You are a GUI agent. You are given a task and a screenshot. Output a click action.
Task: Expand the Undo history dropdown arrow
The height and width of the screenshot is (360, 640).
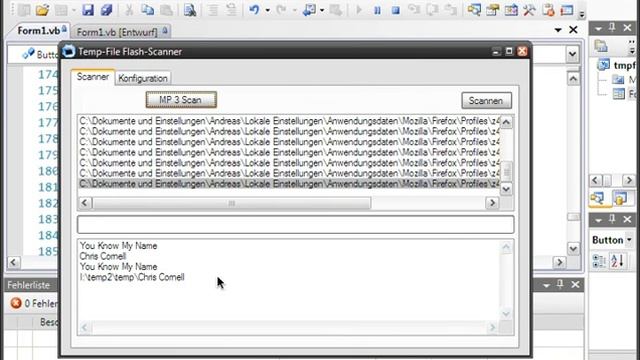[267, 10]
